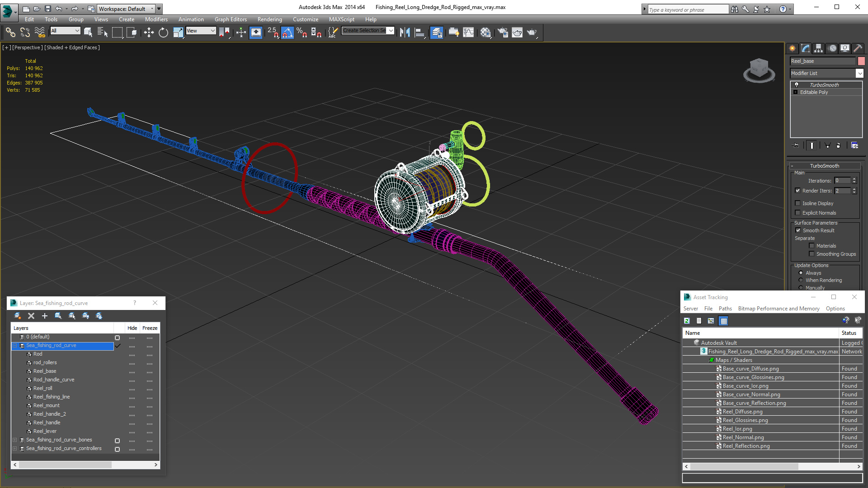Toggle the Angle Snap tool
This screenshot has height=488, width=868.
click(x=287, y=32)
